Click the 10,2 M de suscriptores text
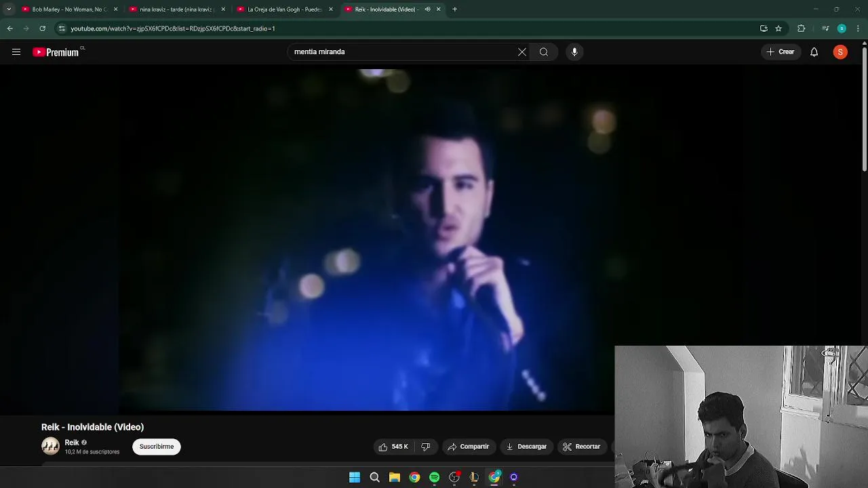Viewport: 868px width, 488px height. pos(92,452)
